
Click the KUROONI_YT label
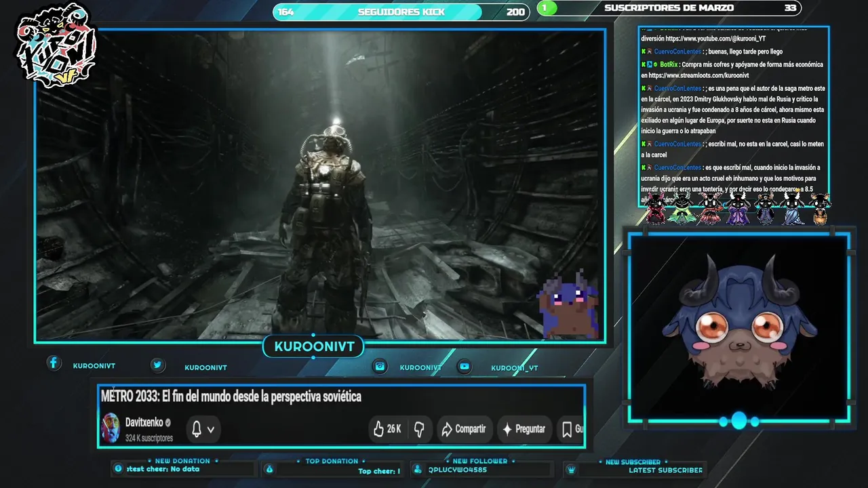515,368
